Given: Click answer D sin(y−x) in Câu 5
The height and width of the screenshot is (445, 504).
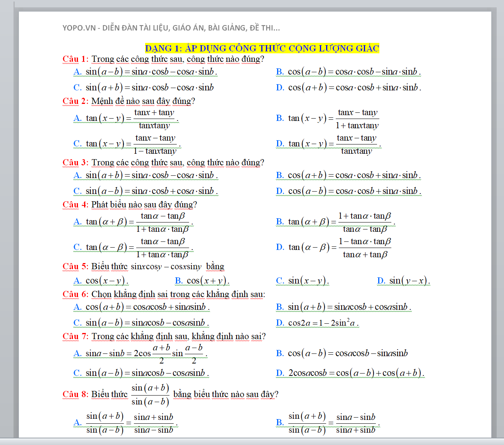Looking at the screenshot, I should click(x=404, y=281).
